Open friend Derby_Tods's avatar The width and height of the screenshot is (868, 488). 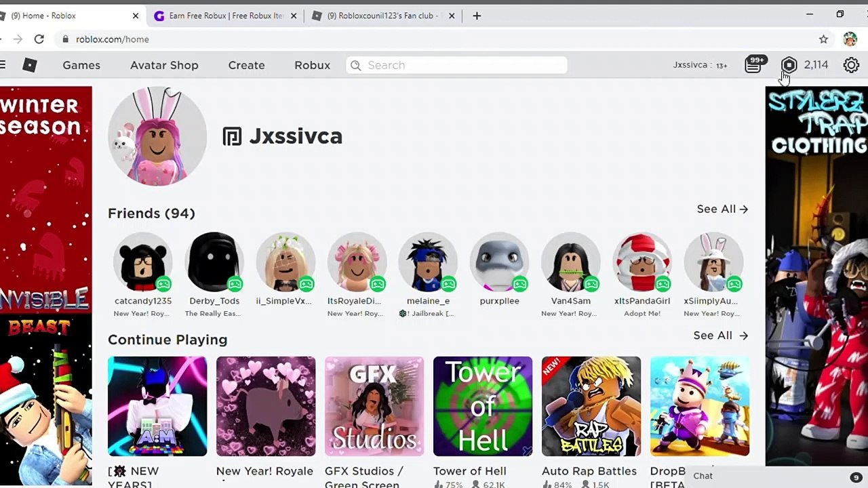click(x=214, y=262)
